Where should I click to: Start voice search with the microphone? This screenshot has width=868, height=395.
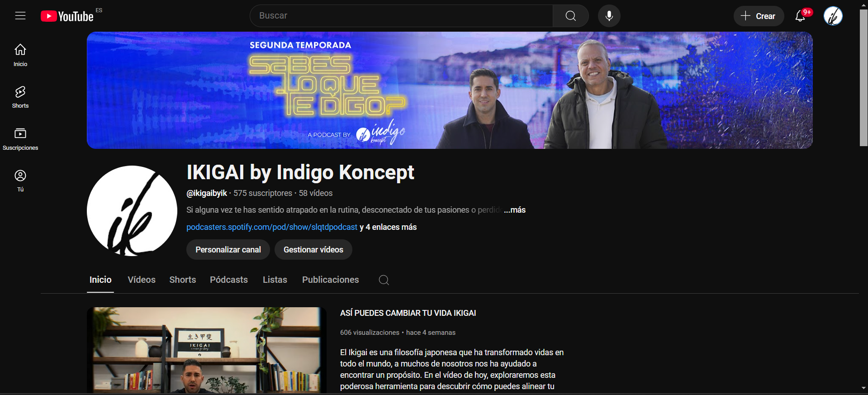609,16
